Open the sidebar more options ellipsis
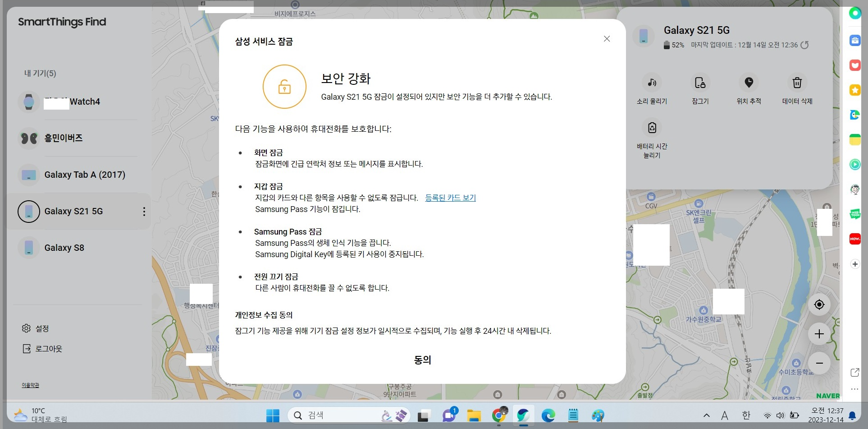This screenshot has height=429, width=868. (854, 389)
